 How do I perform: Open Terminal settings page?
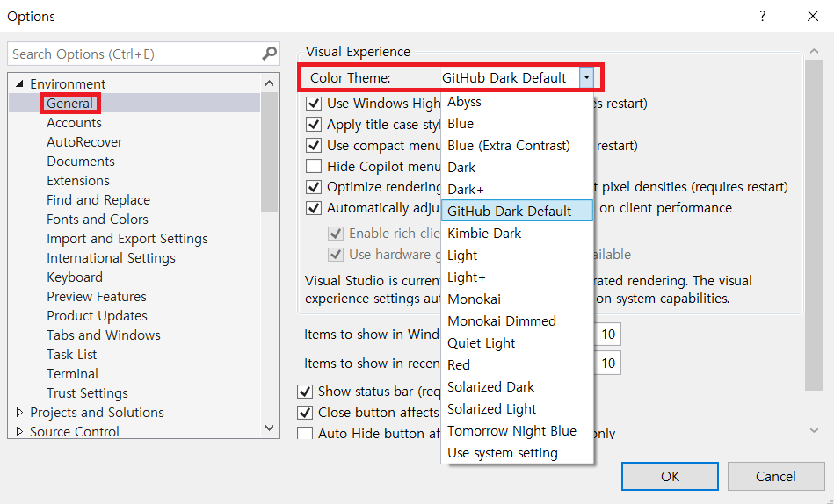click(72, 374)
